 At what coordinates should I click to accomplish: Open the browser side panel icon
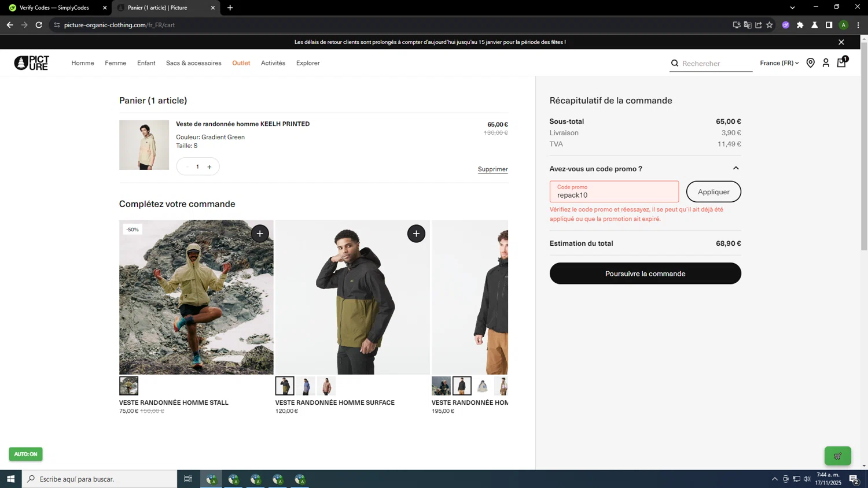(829, 25)
